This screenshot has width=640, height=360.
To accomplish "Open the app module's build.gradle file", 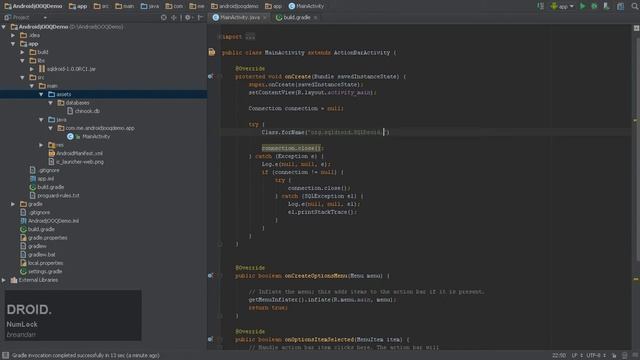I will click(47, 187).
